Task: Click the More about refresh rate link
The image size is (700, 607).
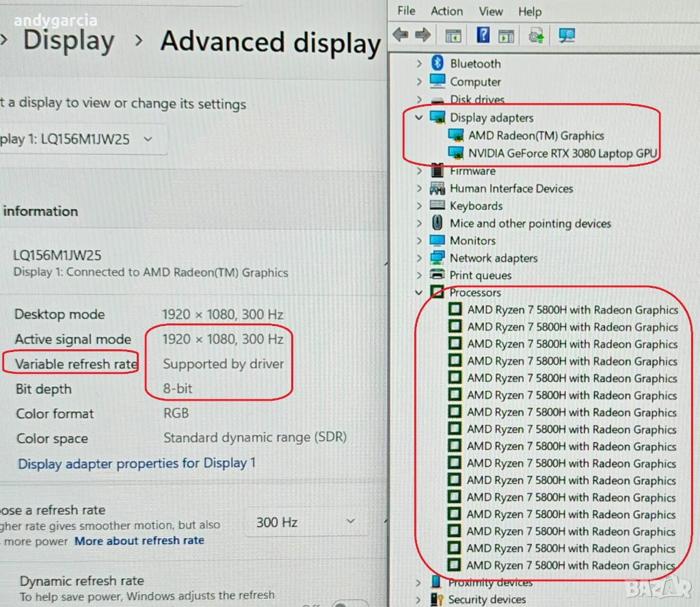Action: click(x=139, y=541)
